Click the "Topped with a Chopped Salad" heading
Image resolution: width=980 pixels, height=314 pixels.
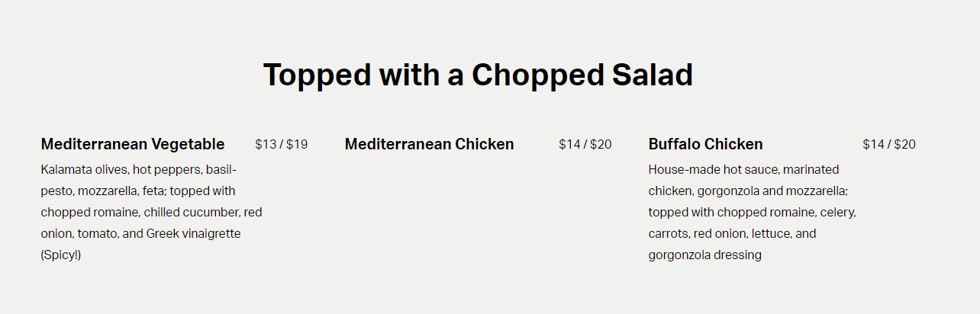coord(478,75)
